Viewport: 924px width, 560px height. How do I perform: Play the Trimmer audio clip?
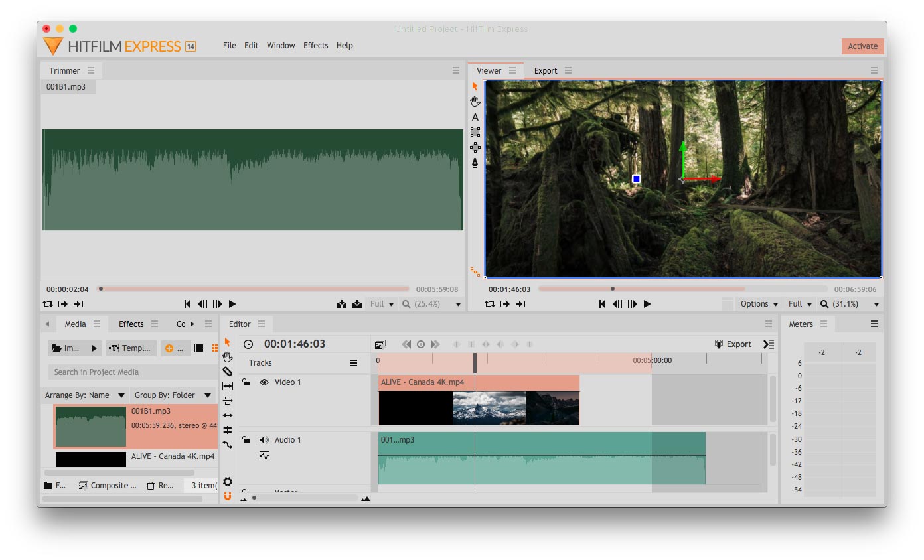click(x=232, y=304)
